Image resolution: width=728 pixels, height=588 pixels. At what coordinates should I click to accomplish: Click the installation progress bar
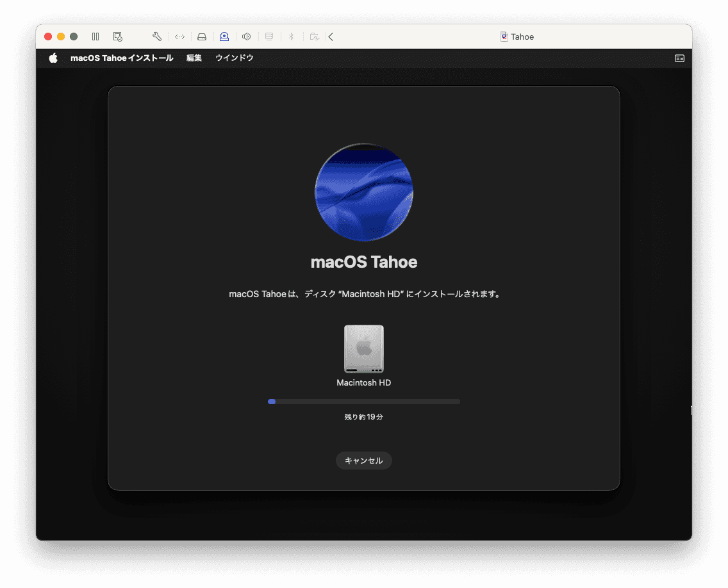pos(364,402)
